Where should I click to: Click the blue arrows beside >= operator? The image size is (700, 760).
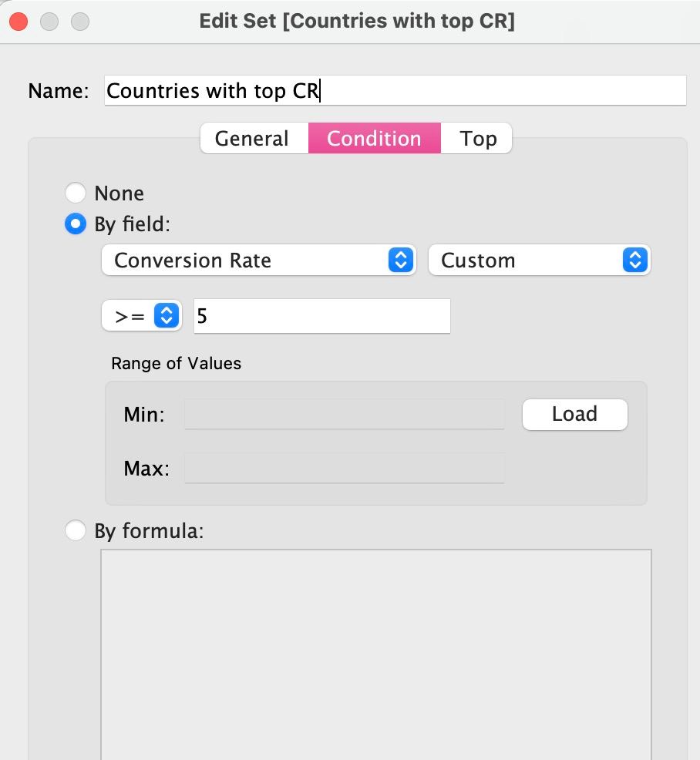coord(167,315)
